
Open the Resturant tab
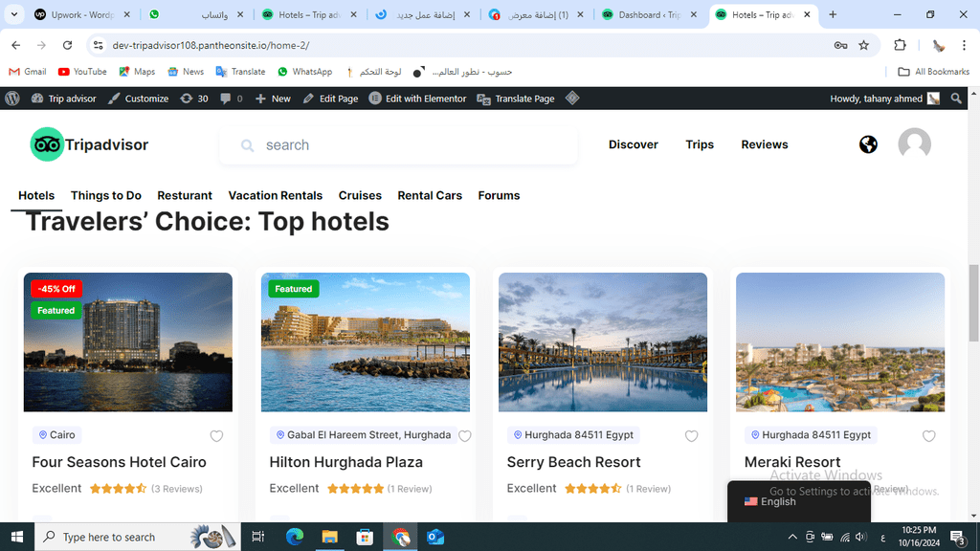tap(185, 195)
